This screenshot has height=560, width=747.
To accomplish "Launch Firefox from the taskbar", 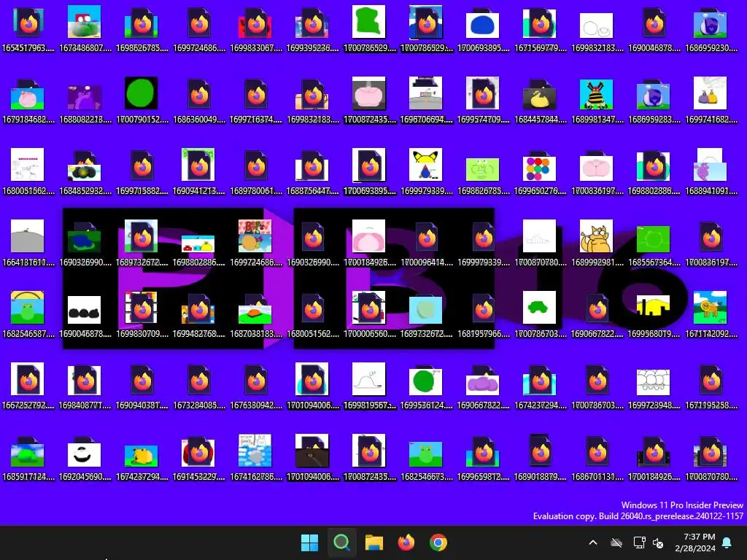I will (x=406, y=542).
